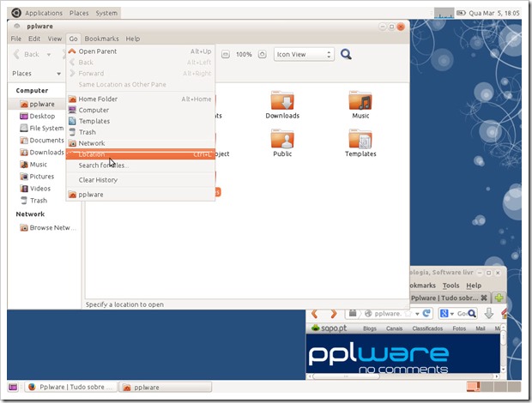Open the System menu in top panel
The width and height of the screenshot is (532, 403).
click(x=106, y=13)
